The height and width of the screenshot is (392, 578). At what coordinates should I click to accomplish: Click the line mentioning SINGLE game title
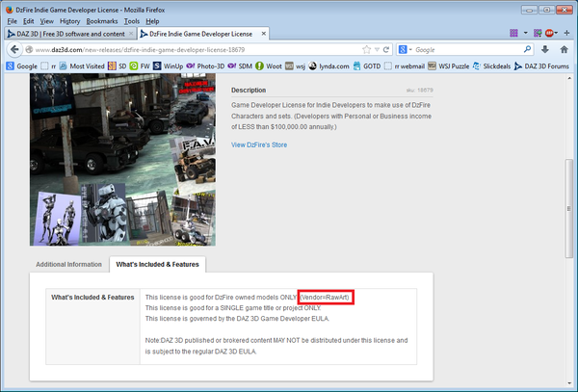point(233,307)
